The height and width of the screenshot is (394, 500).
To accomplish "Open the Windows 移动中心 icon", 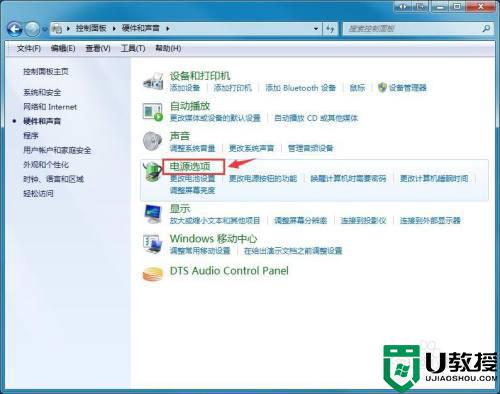I will pyautogui.click(x=152, y=244).
